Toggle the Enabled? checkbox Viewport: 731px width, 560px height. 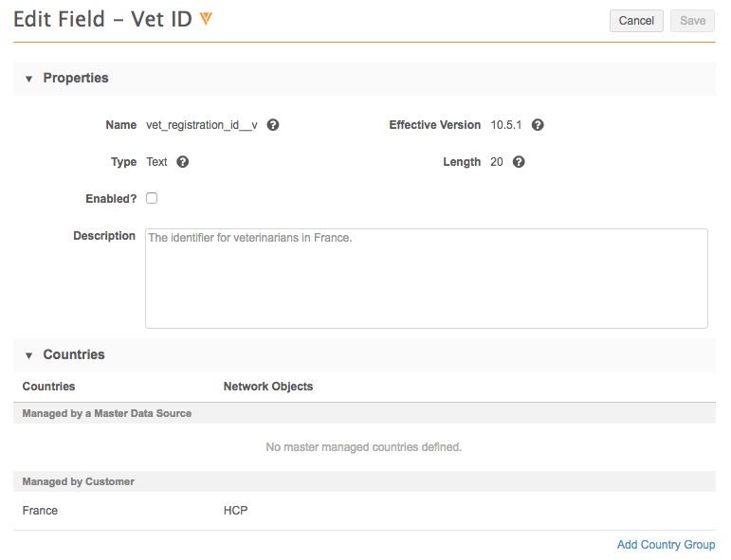pyautogui.click(x=152, y=198)
